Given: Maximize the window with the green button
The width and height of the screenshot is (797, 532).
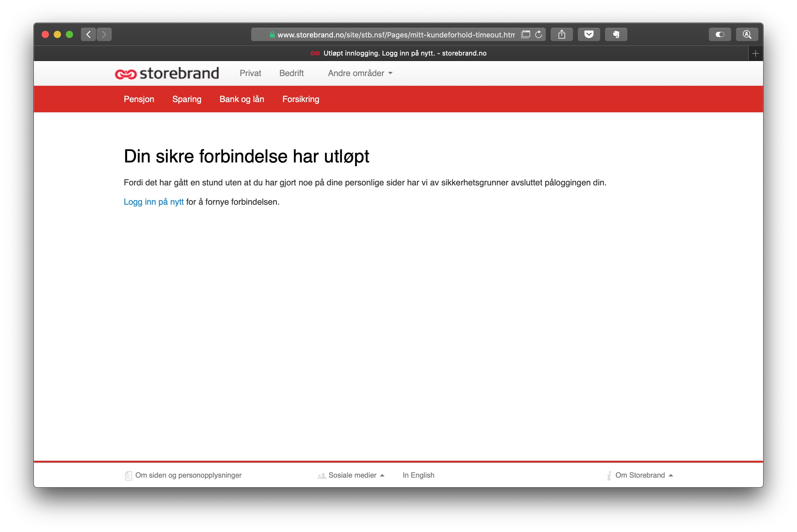Looking at the screenshot, I should click(69, 34).
